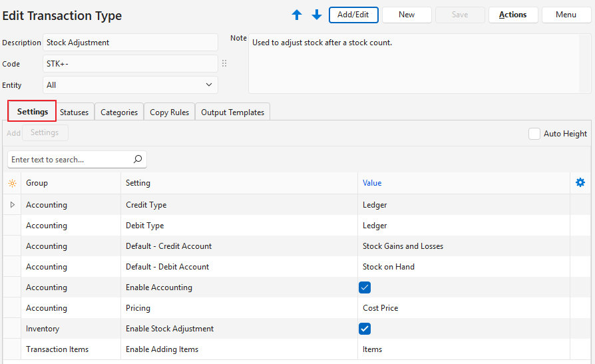This screenshot has height=364, width=595.
Task: Open the Menu button
Action: 566,15
